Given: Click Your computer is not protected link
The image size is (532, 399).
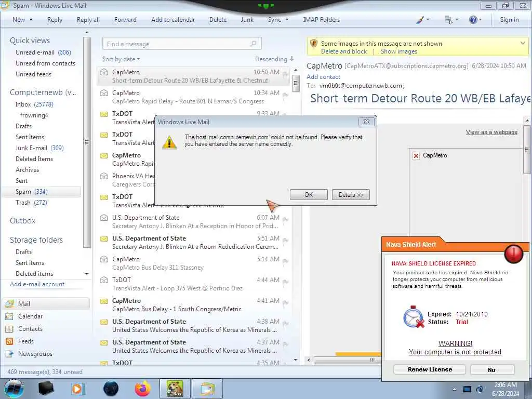Looking at the screenshot, I should click(455, 352).
